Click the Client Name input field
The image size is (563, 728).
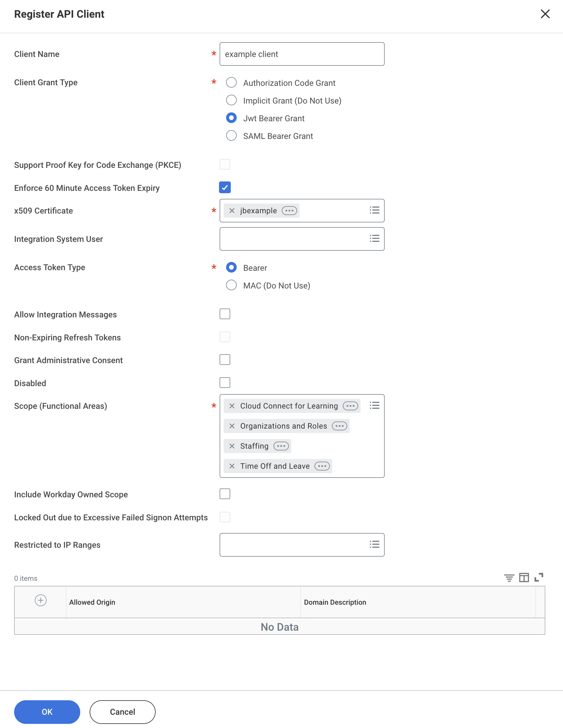click(302, 54)
